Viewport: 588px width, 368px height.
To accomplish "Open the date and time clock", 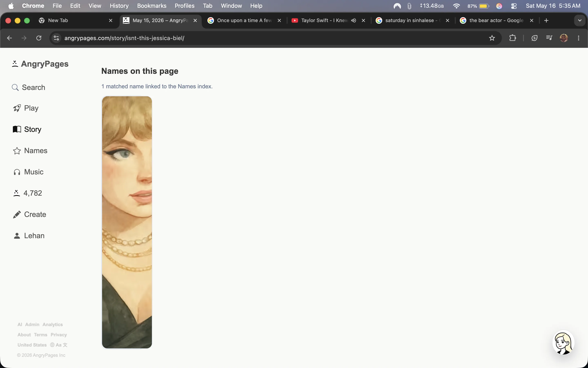I will coord(553,6).
